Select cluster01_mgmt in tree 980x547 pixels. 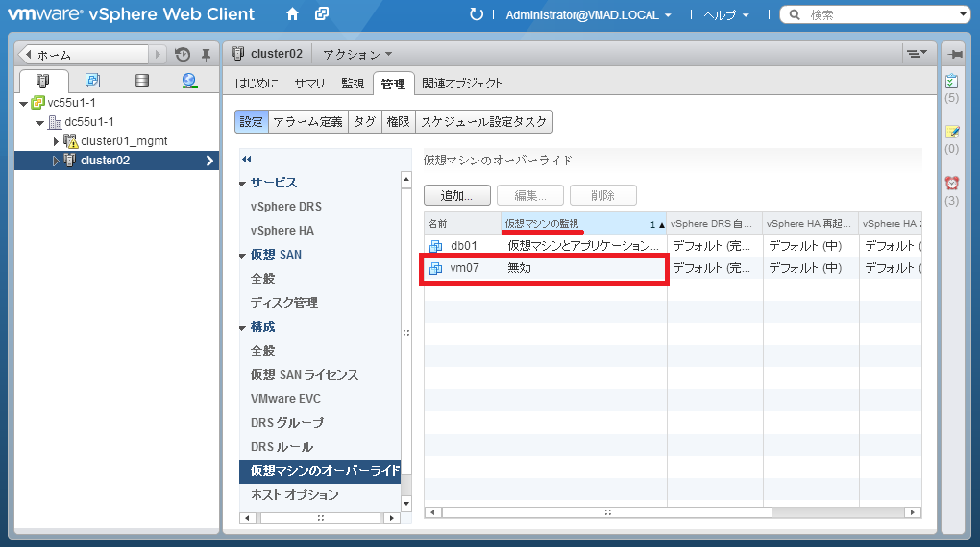pos(124,141)
